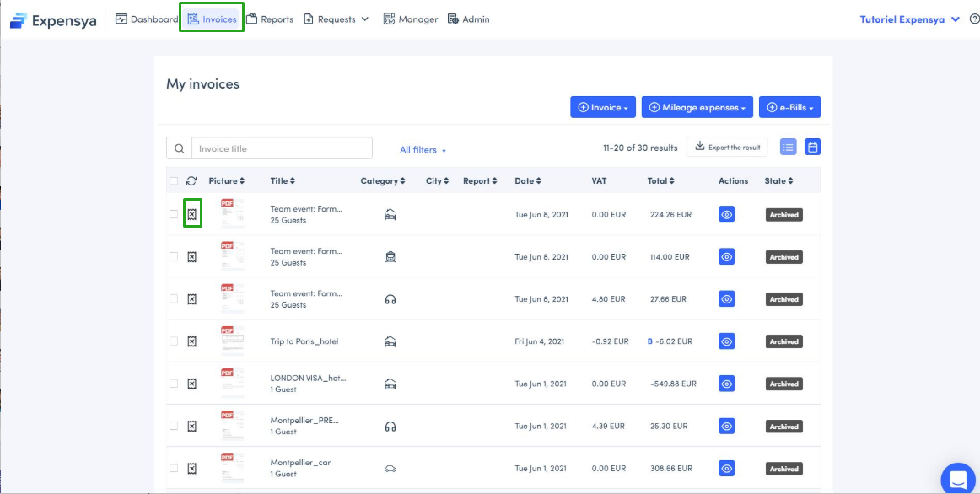Click the refresh icon in table header
Image resolution: width=980 pixels, height=494 pixels.
191,181
